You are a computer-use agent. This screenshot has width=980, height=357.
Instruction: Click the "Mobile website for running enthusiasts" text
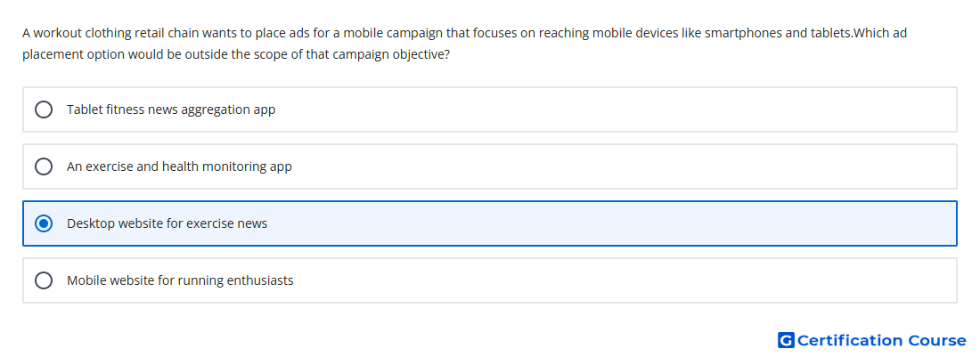[x=180, y=280]
